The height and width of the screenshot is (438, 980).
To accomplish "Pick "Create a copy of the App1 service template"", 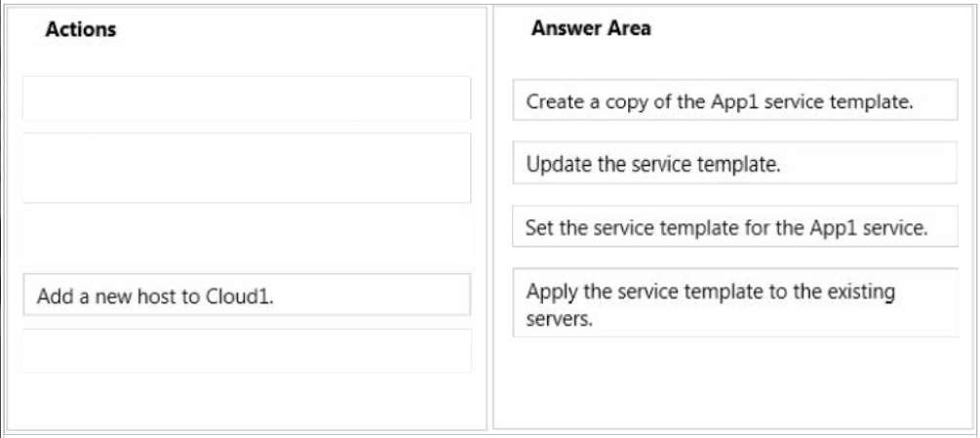I will pos(735,100).
